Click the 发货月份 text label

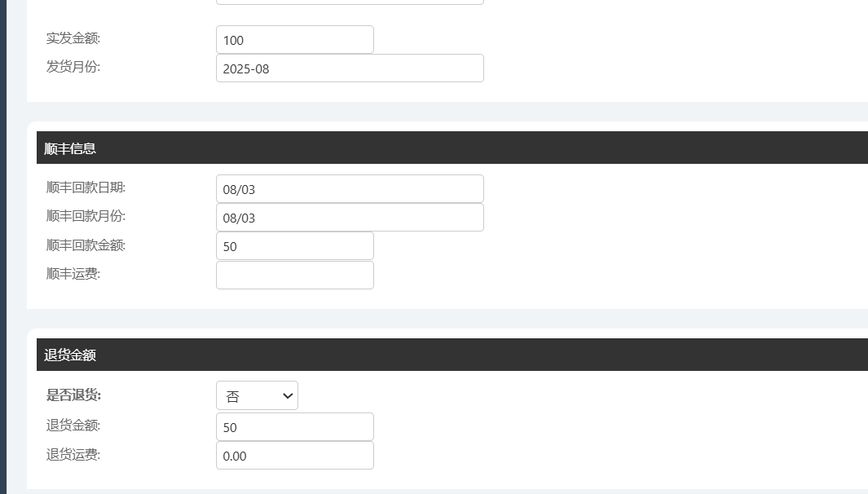click(73, 67)
